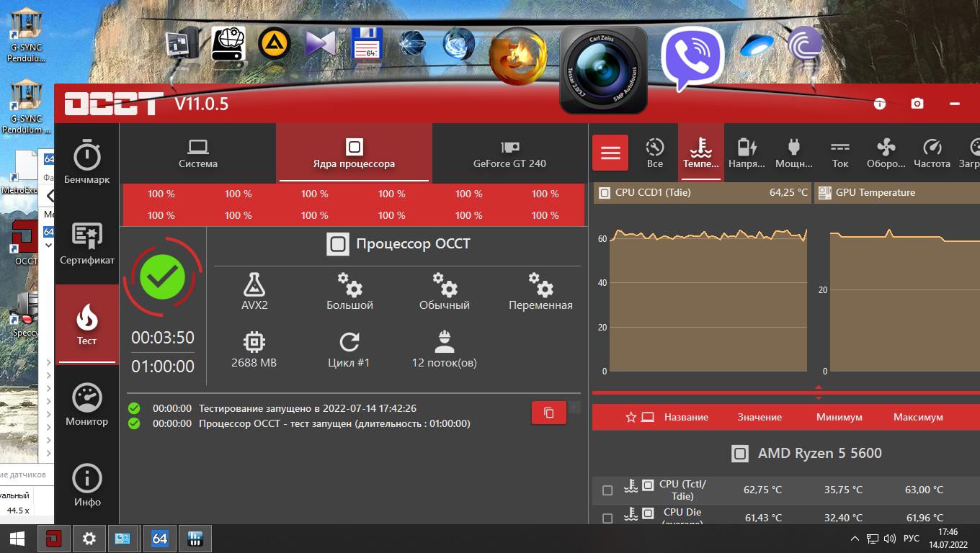Viewport: 980px width, 553px height.
Task: Select the Напря... voltage filter tab
Action: (747, 153)
